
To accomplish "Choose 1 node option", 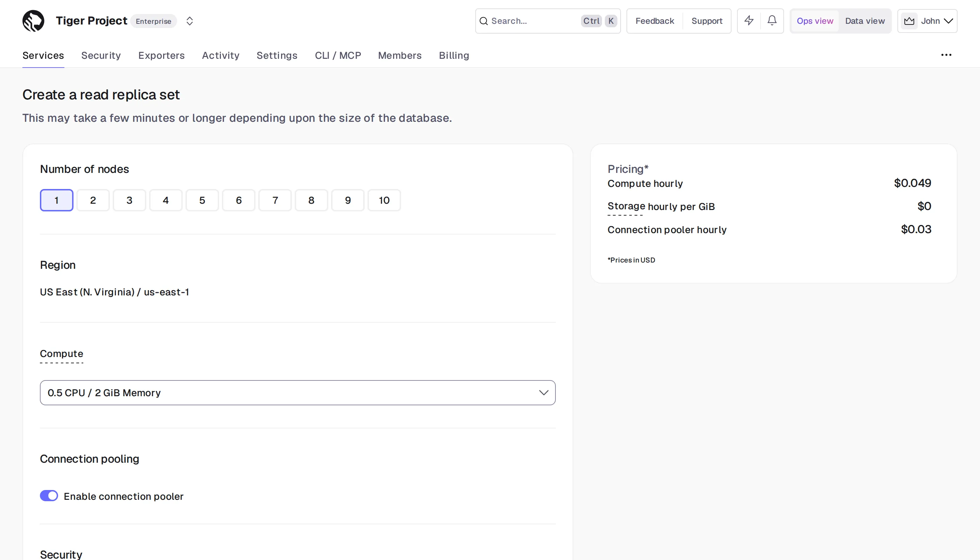I will [x=57, y=200].
